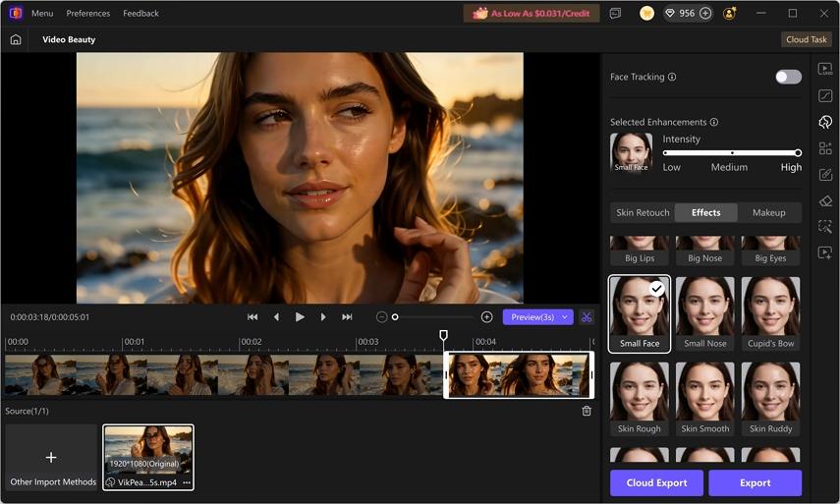840x504 pixels.
Task: Open the UHD video enhancer sidebar tool
Action: pos(825,69)
